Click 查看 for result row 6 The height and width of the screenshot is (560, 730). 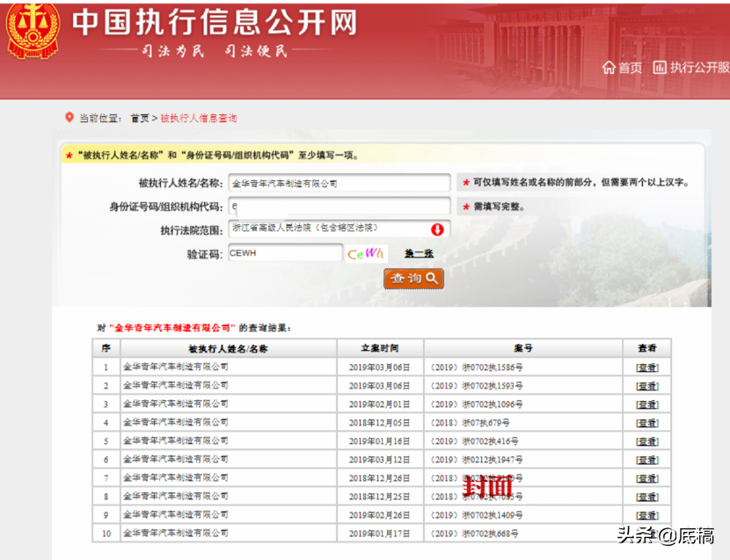tap(647, 460)
